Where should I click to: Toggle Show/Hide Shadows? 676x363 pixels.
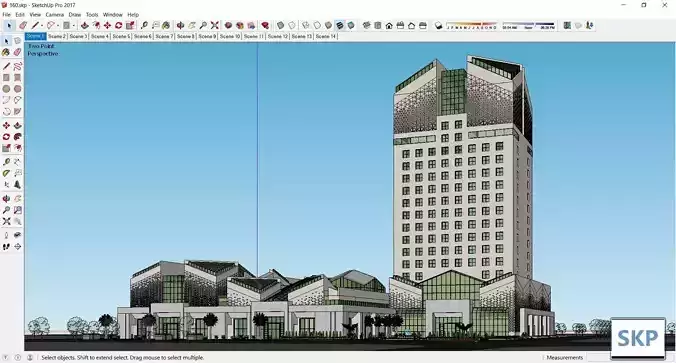(x=438, y=25)
